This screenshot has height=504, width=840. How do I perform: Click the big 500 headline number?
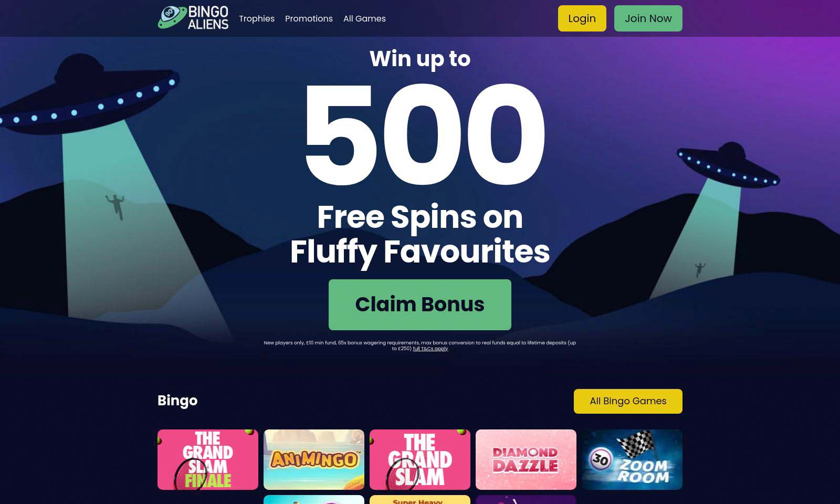[x=424, y=134]
